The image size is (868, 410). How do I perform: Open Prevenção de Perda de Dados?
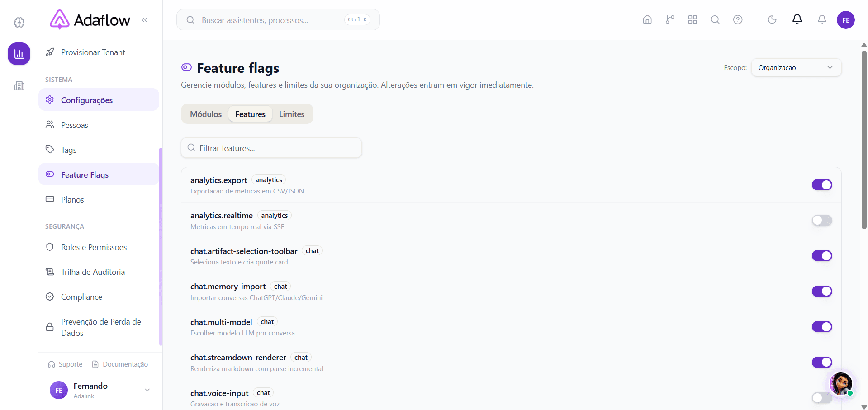[99, 327]
